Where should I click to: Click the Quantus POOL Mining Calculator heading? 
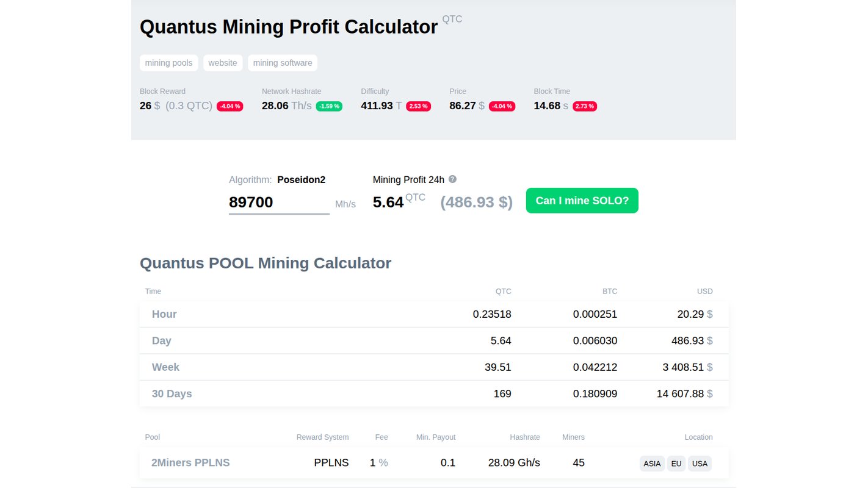point(266,264)
